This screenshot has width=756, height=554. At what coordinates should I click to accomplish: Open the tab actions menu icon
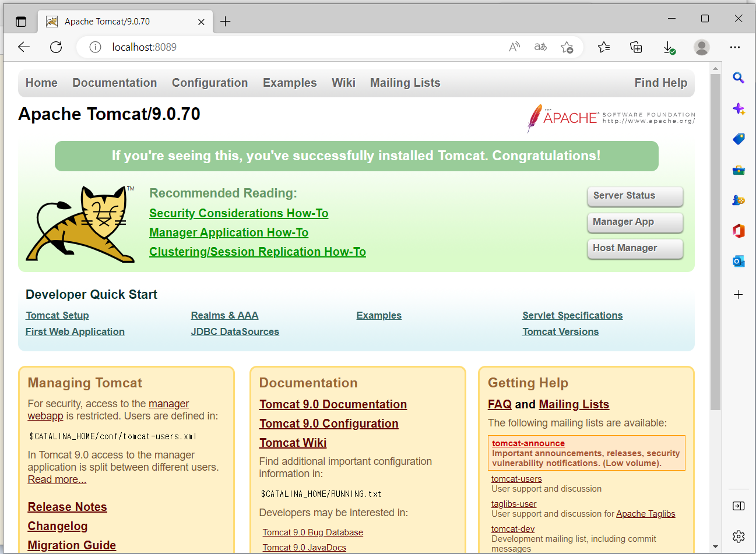tap(21, 22)
